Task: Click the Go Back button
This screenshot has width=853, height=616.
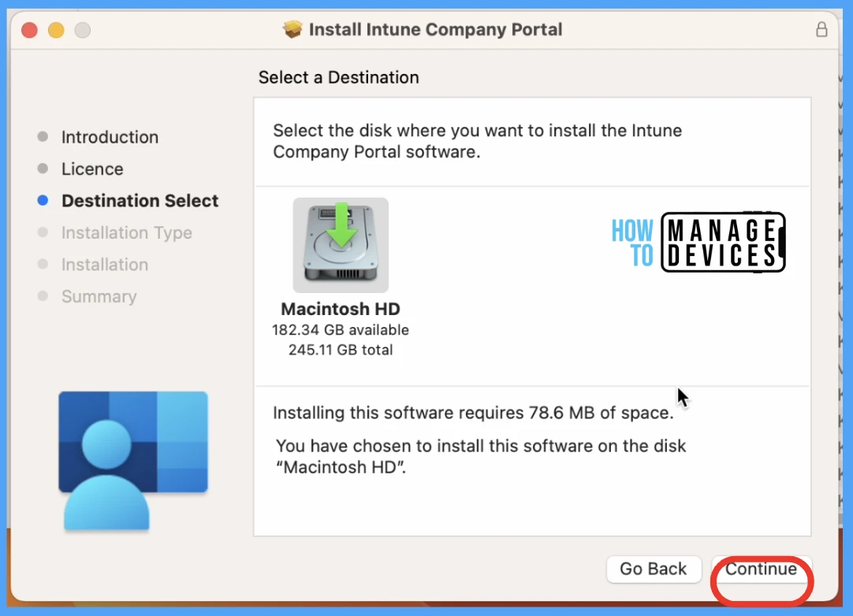Action: pos(654,570)
